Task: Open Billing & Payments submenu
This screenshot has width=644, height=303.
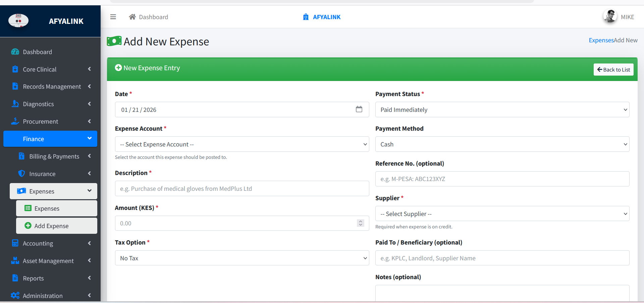Action: 54,156
